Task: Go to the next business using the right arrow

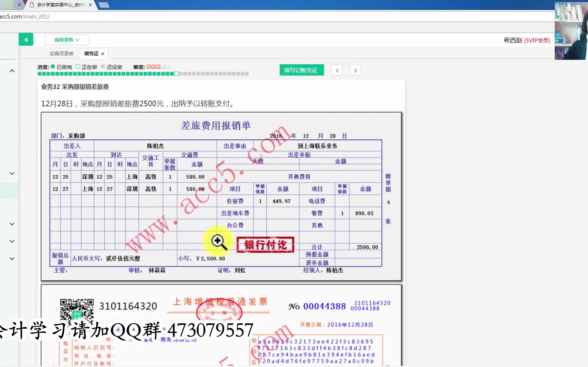Action: point(355,70)
